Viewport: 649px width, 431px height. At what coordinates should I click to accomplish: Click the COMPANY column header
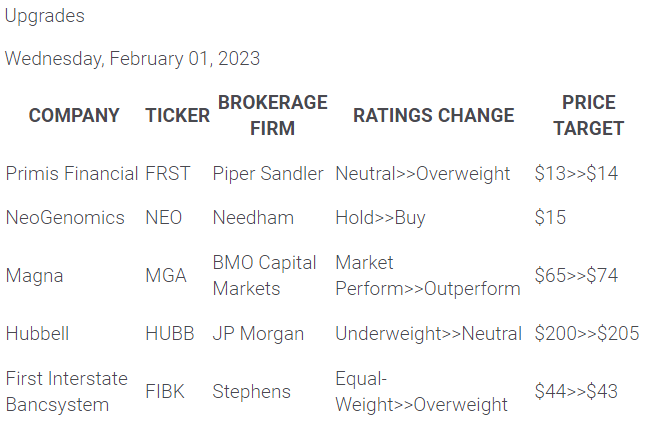pyautogui.click(x=74, y=115)
